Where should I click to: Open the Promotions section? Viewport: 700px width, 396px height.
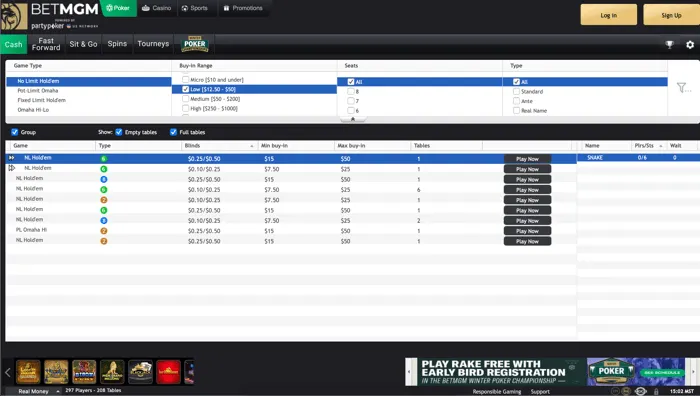click(243, 8)
